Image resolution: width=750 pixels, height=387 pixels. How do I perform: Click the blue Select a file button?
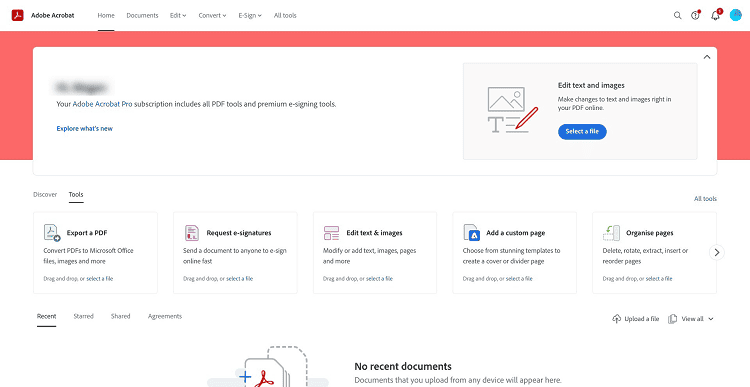pyautogui.click(x=582, y=132)
